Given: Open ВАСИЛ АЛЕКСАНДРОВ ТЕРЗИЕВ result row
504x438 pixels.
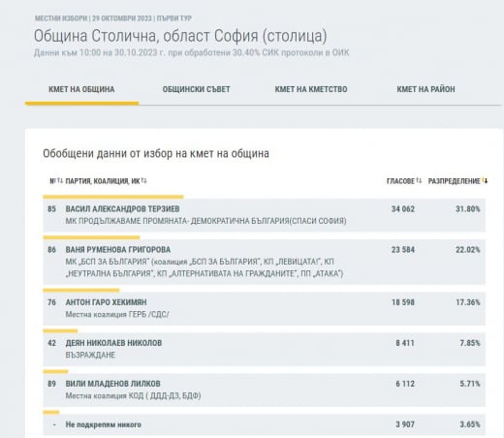Looking at the screenshot, I should click(264, 215).
